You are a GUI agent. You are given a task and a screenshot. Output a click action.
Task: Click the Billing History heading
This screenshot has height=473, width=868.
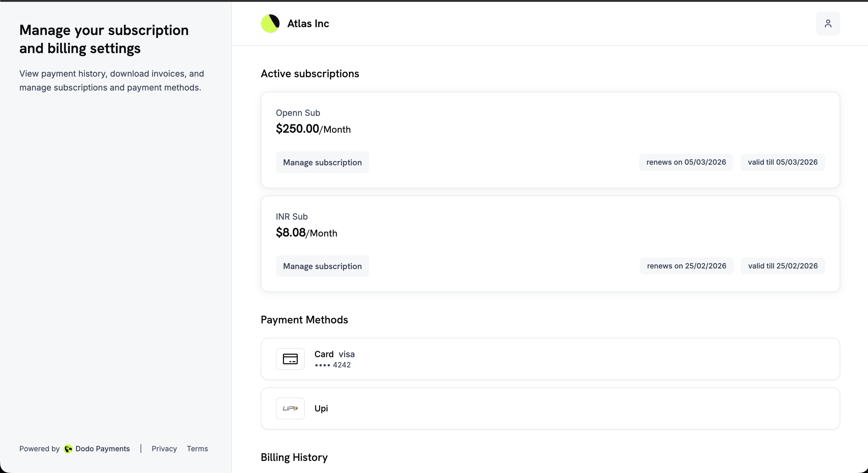click(294, 458)
